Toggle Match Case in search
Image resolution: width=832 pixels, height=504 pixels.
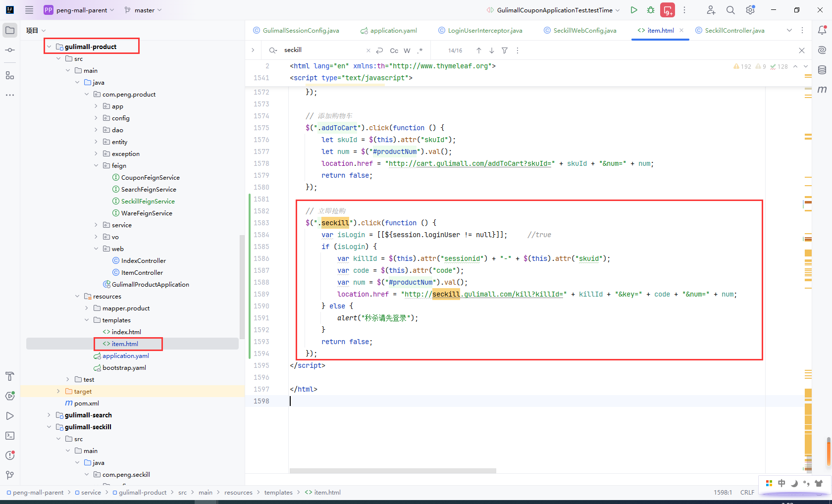coord(394,50)
